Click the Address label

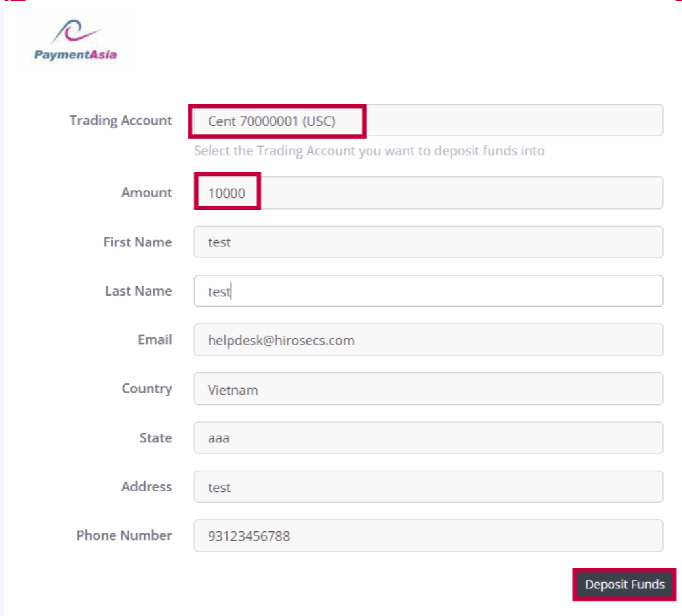147,487
